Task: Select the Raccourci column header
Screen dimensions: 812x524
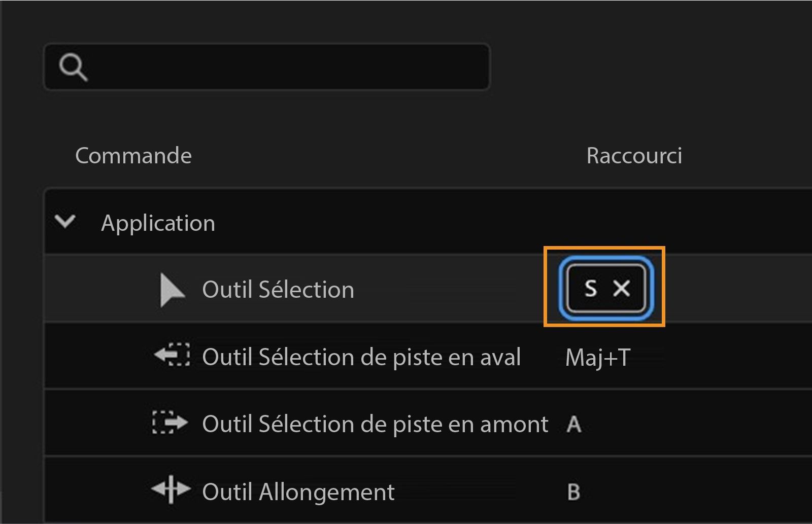Action: pos(633,156)
